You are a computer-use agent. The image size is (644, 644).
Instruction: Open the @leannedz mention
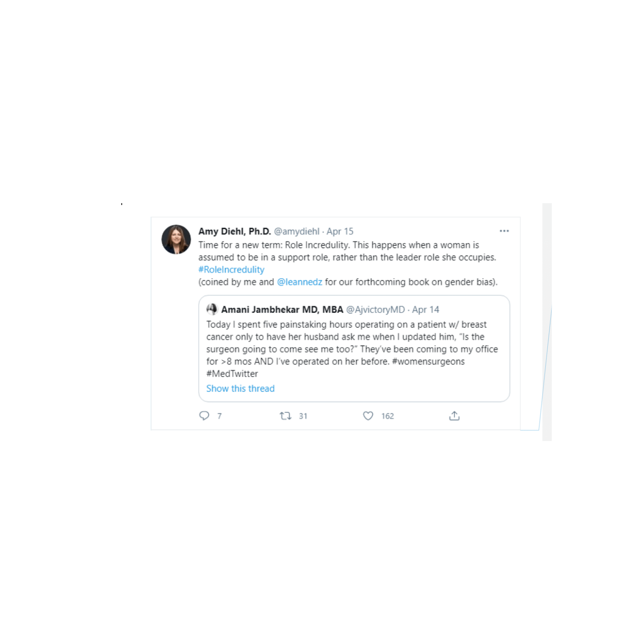point(300,282)
